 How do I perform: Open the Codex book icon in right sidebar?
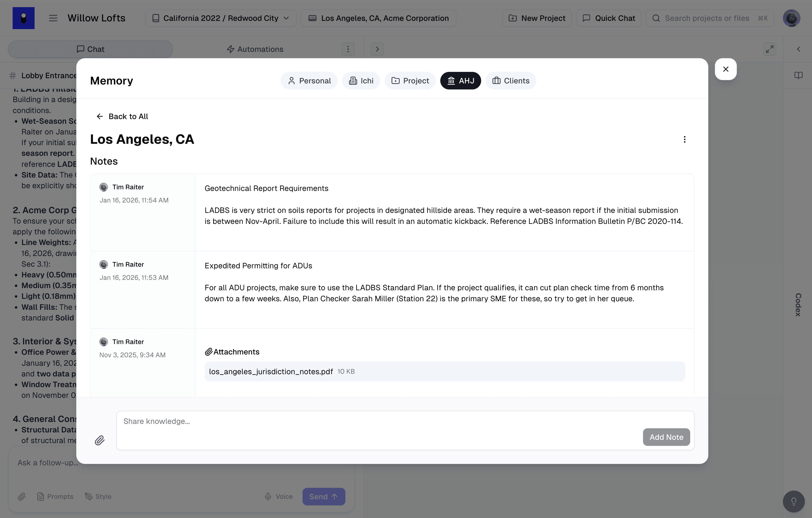click(x=798, y=75)
